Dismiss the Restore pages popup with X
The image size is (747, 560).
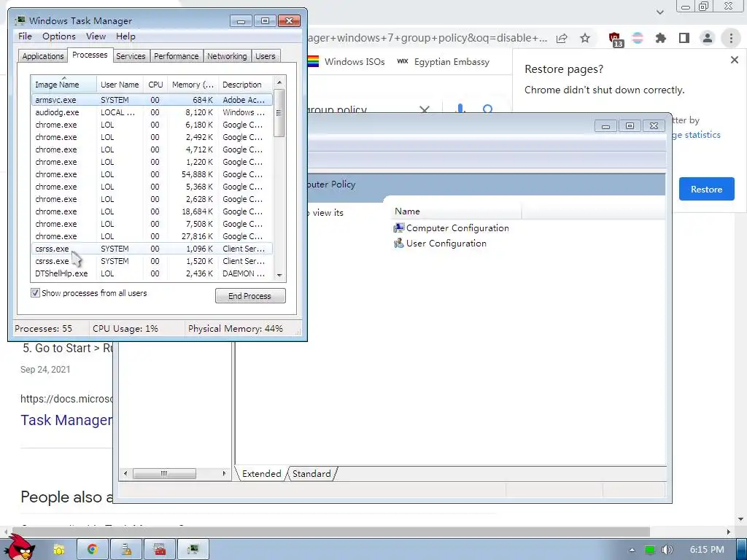734,60
